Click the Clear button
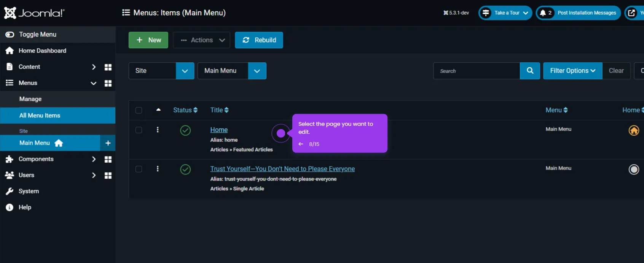 616,71
